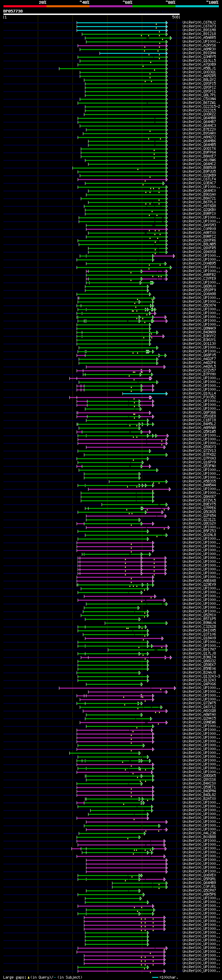This screenshot has width=222, height=980.
Task: Click hit label UniRef100_A8MR30
Action: coord(199,49)
